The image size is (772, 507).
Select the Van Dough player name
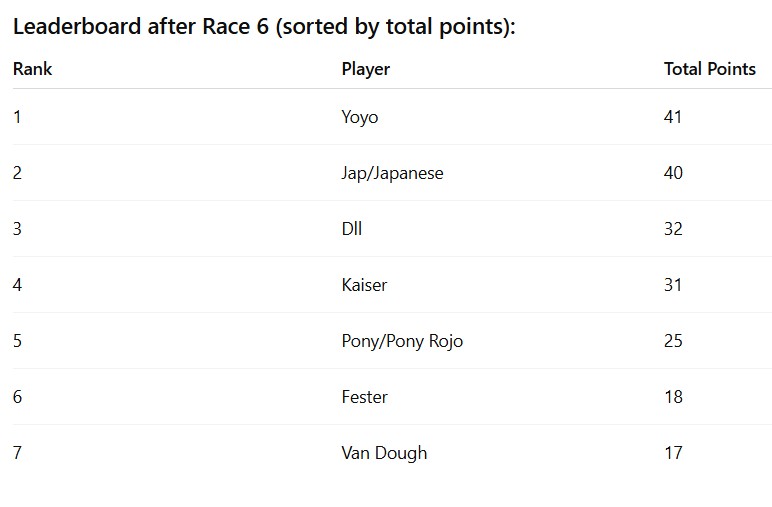coord(384,453)
